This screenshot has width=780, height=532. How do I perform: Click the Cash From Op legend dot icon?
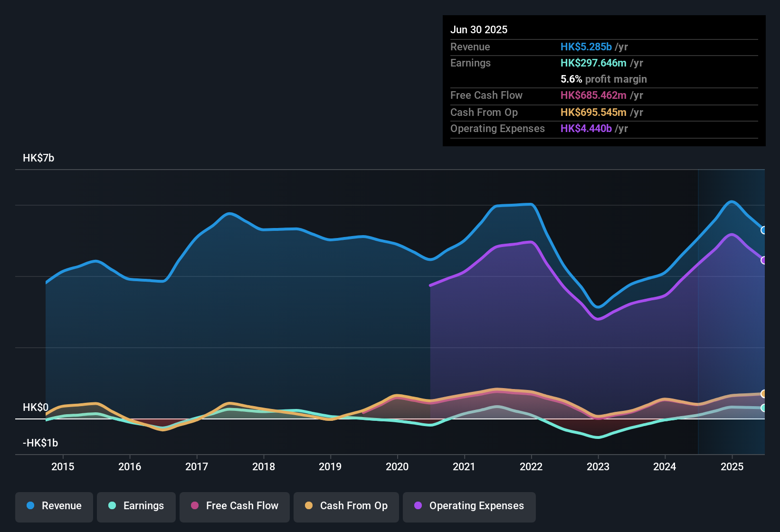(308, 506)
